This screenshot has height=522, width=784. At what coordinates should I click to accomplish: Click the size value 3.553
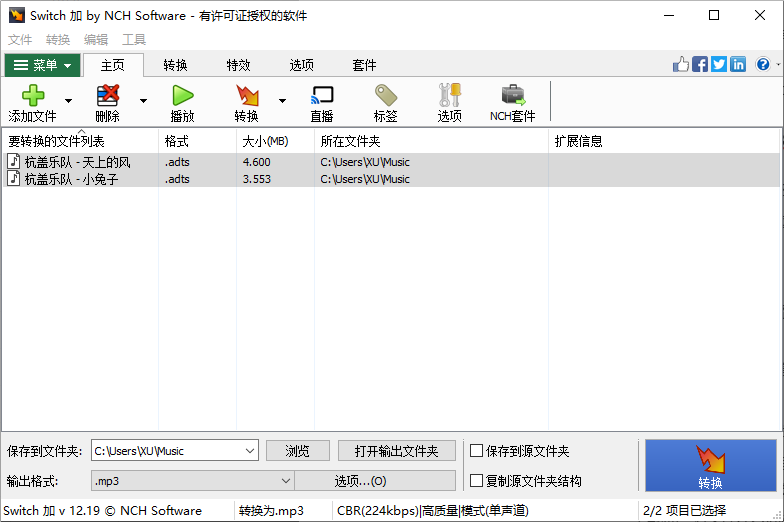pyautogui.click(x=256, y=179)
